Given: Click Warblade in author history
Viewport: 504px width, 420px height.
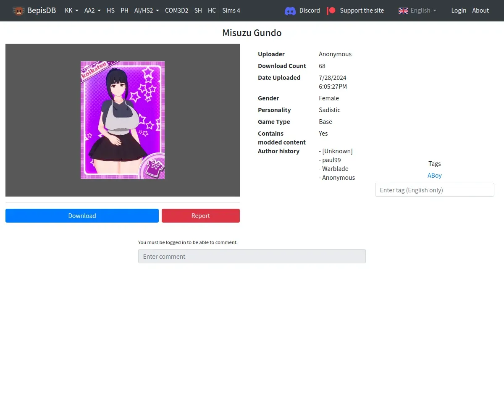Looking at the screenshot, I should 335,169.
